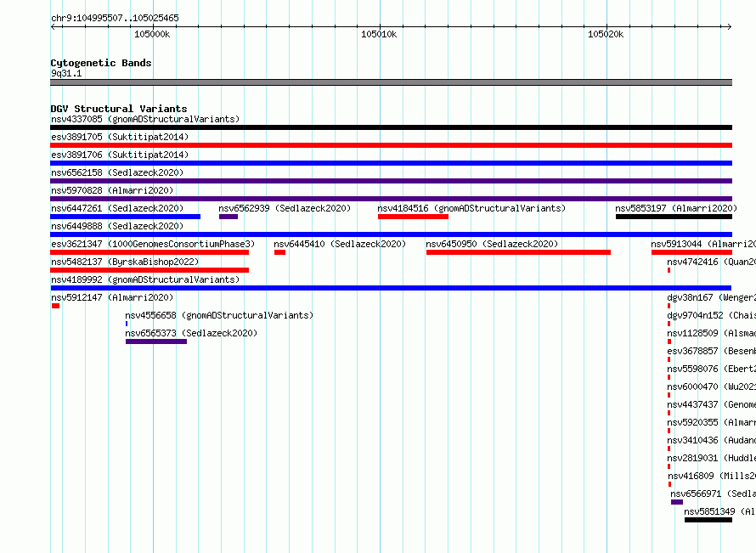Open nsv4437437 variant label
Screen dimensions: 756x553
click(x=712, y=404)
